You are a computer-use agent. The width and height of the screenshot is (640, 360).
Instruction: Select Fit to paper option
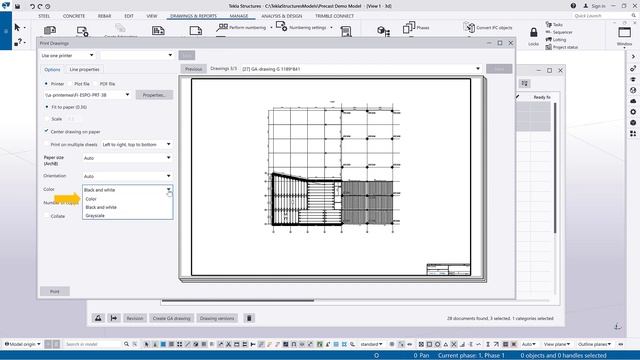(47, 107)
